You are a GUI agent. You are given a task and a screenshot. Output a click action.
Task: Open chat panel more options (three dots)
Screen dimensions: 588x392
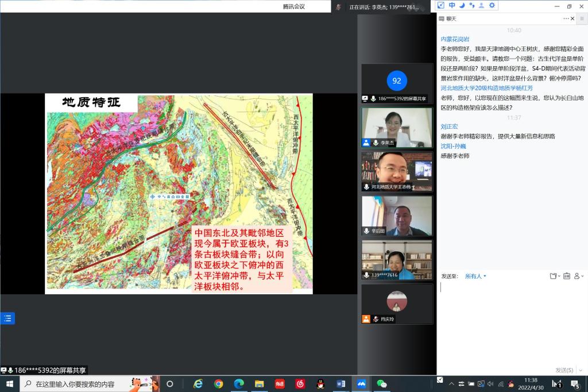(566, 18)
